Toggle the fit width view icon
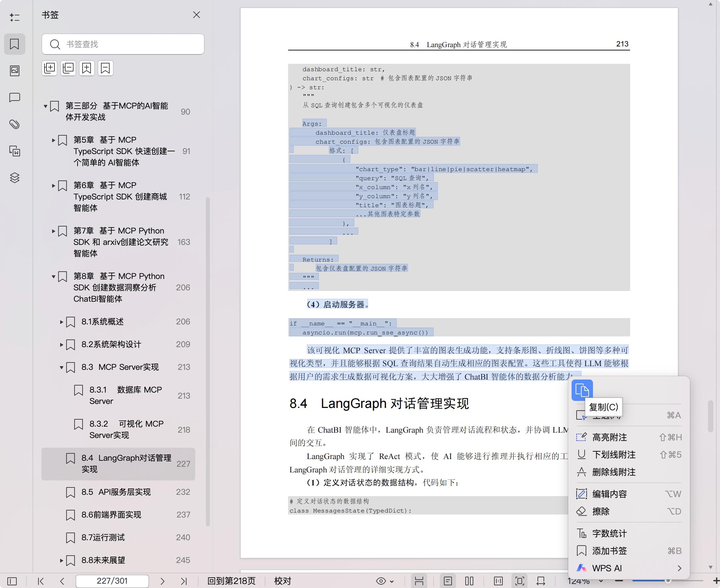This screenshot has width=720, height=588. (x=541, y=581)
